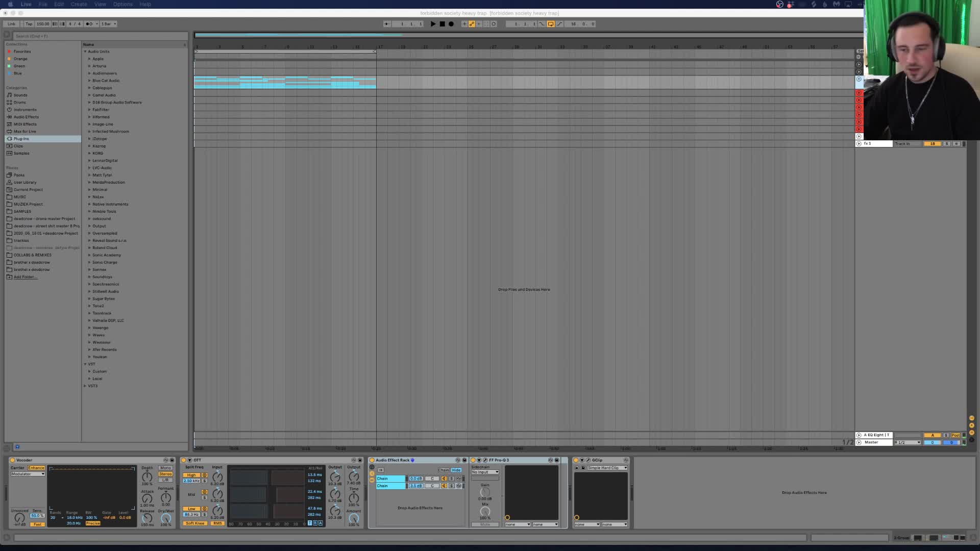
Task: Toggle FF Pro-Q 3 device activator
Action: [x=473, y=460]
